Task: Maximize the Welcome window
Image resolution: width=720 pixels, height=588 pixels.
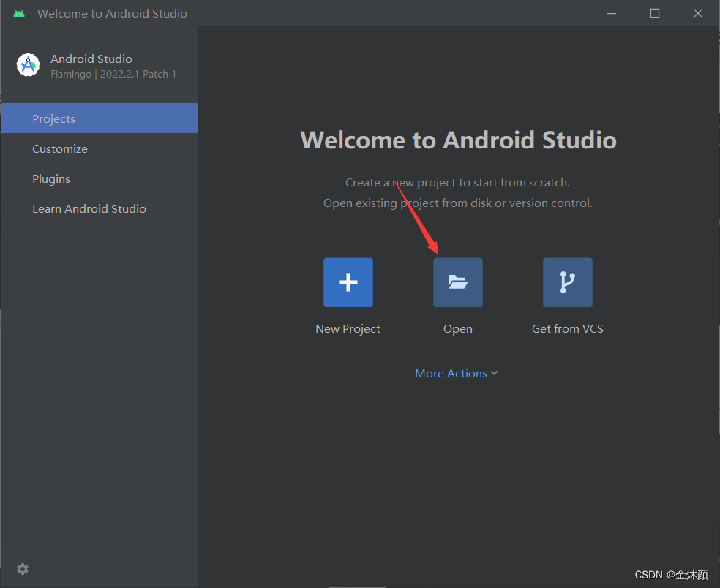Action: pos(655,13)
